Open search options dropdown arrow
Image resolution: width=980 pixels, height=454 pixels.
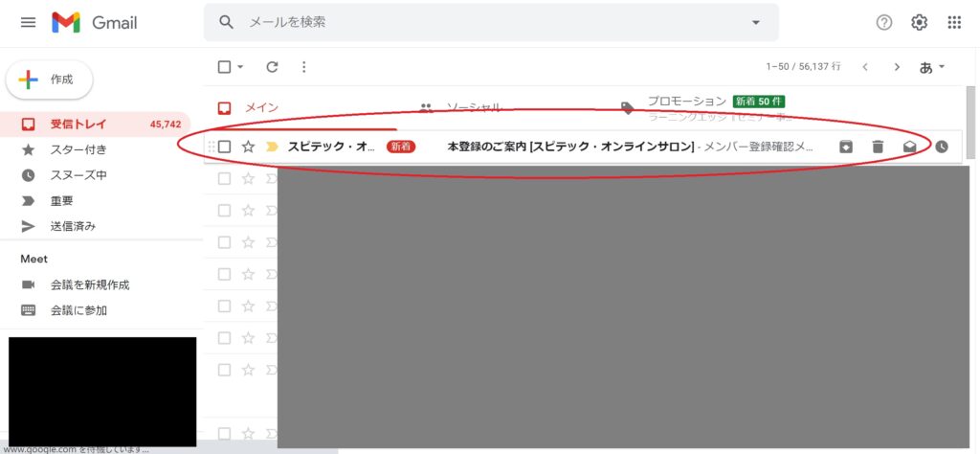pyautogui.click(x=756, y=23)
